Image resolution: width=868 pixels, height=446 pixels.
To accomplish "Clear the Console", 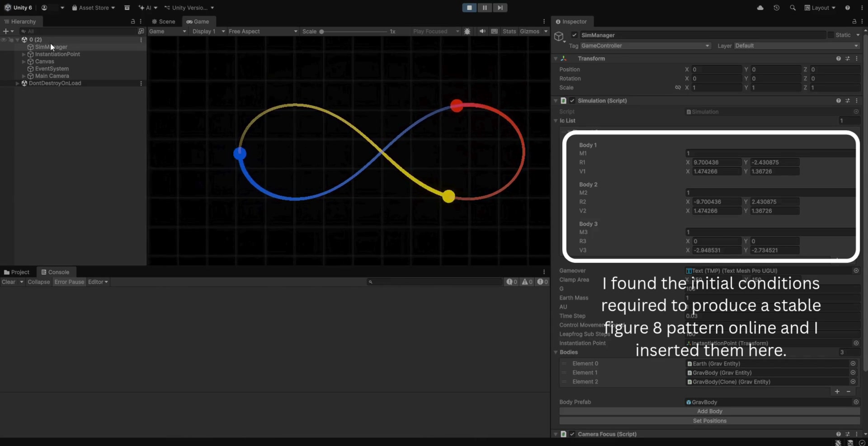I will [9, 282].
